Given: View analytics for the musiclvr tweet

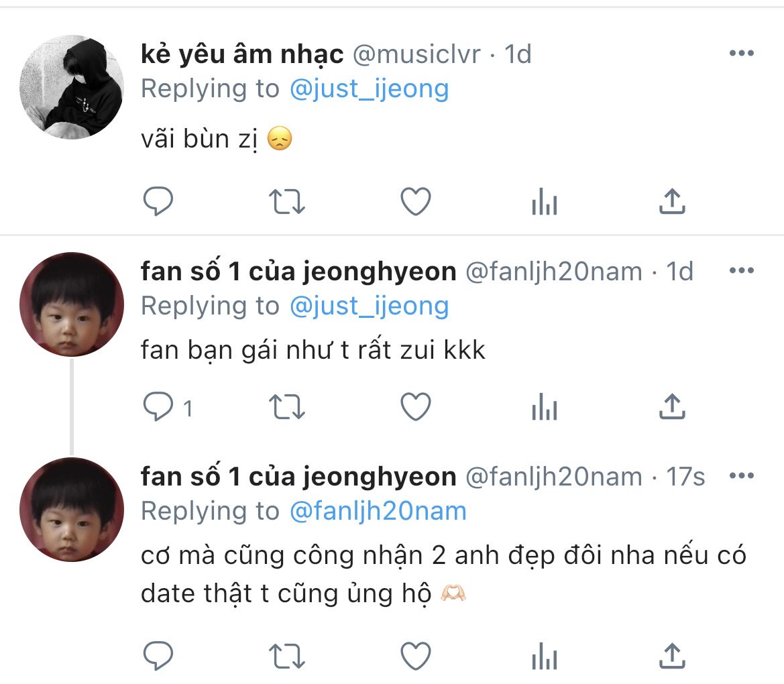Looking at the screenshot, I should [544, 201].
